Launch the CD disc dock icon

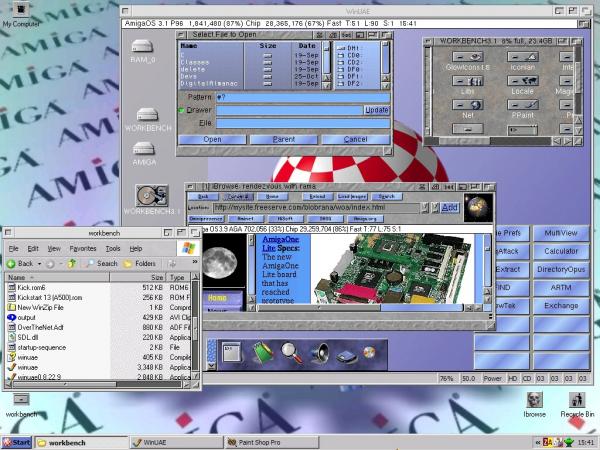click(369, 352)
